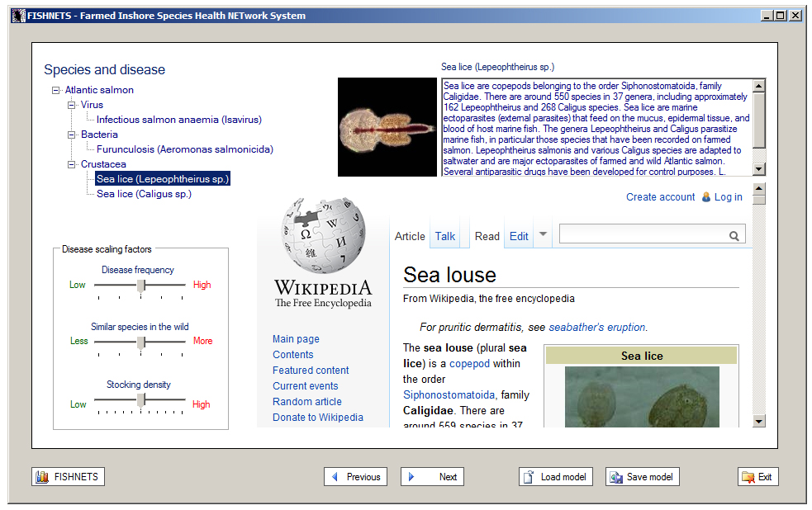Click the Wikipedia pane scroll down arrow
The width and height of the screenshot is (812, 510).
pyautogui.click(x=758, y=421)
